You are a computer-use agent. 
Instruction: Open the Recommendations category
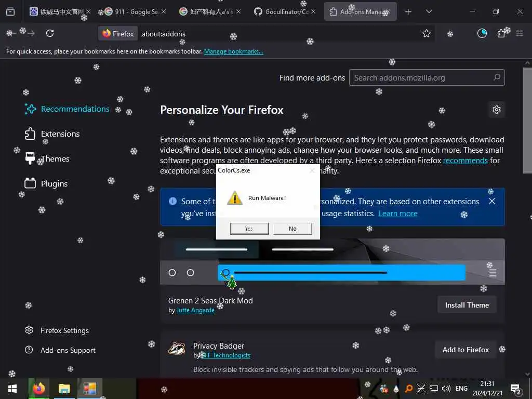tap(68, 109)
